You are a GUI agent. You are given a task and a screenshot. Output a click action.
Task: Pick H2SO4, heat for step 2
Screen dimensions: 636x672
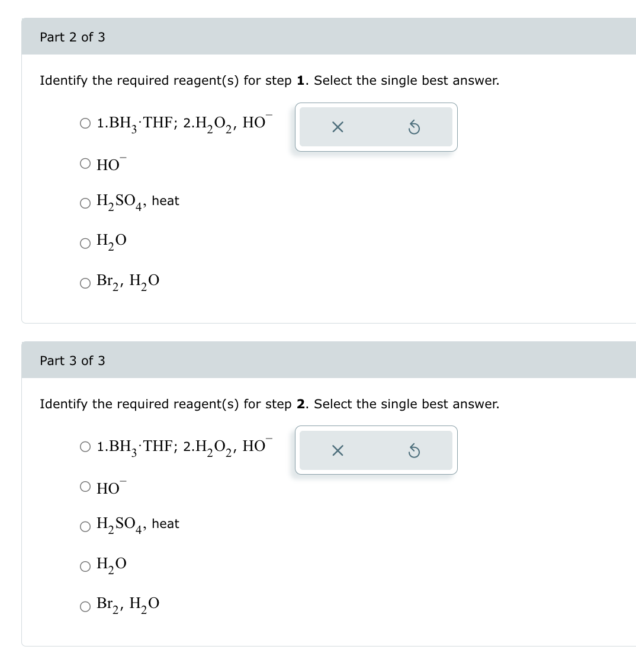(85, 526)
